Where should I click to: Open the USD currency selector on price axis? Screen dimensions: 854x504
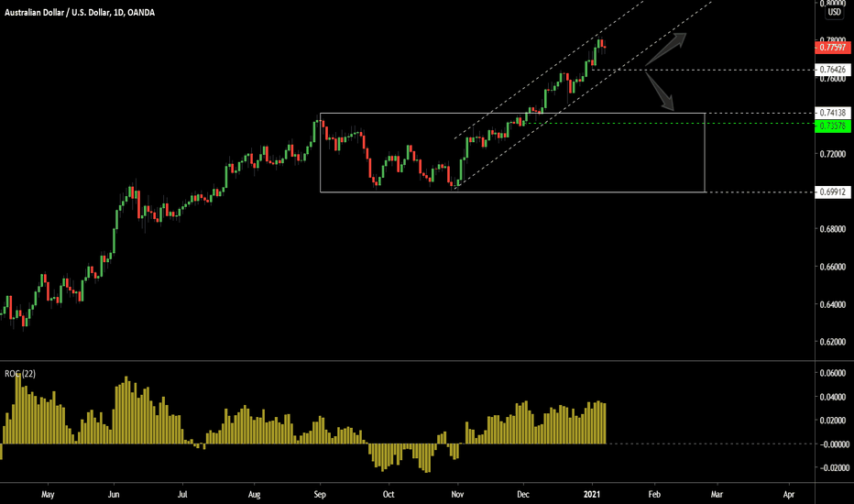point(834,12)
